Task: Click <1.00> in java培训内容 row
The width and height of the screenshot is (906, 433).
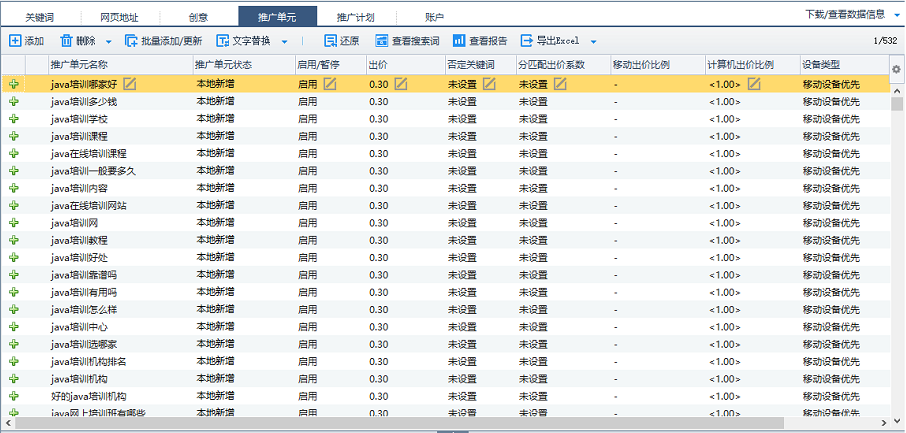Action: pos(725,188)
